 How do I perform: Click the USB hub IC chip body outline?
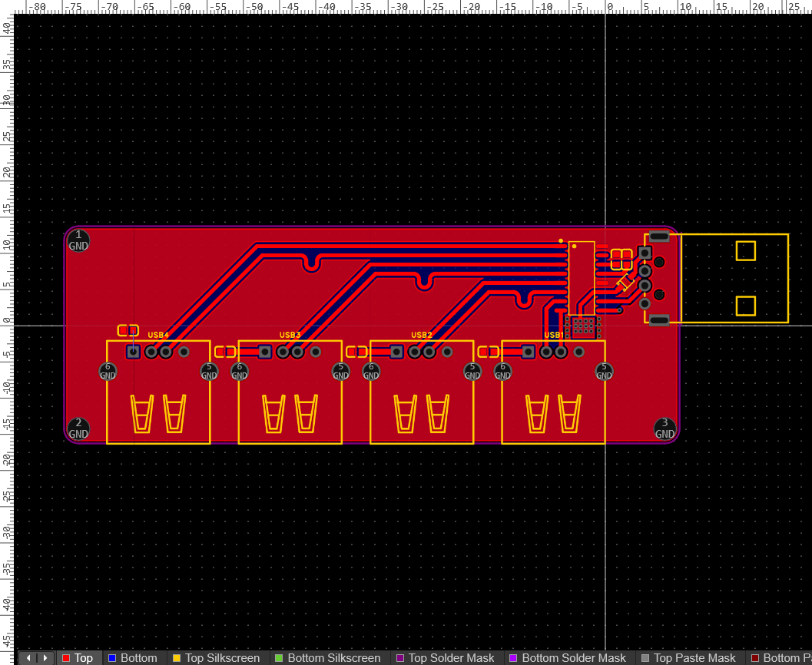[582, 276]
